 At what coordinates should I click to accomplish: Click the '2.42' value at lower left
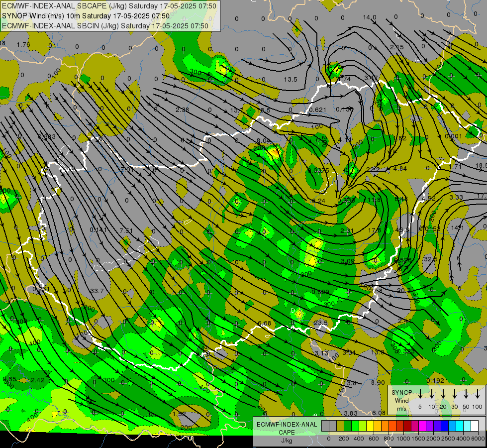(38, 380)
